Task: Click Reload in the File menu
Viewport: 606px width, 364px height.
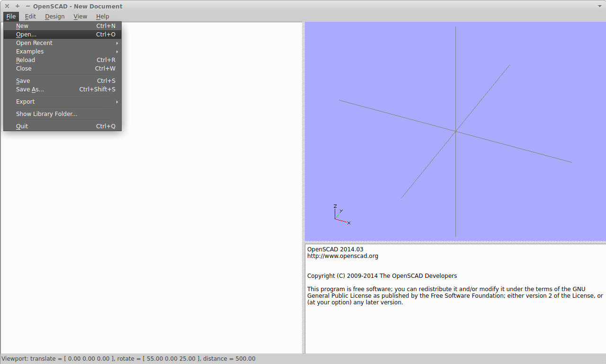Action: click(62, 60)
